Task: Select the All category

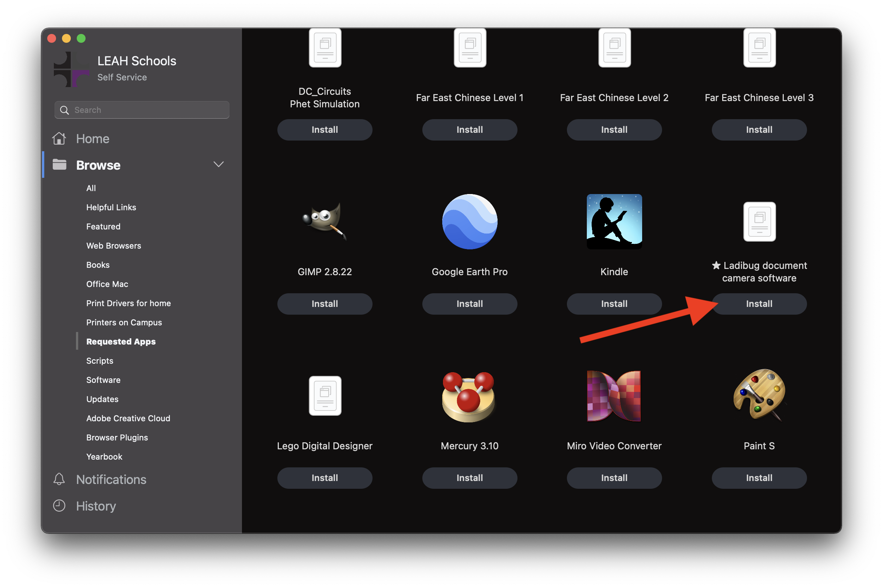Action: coord(91,188)
